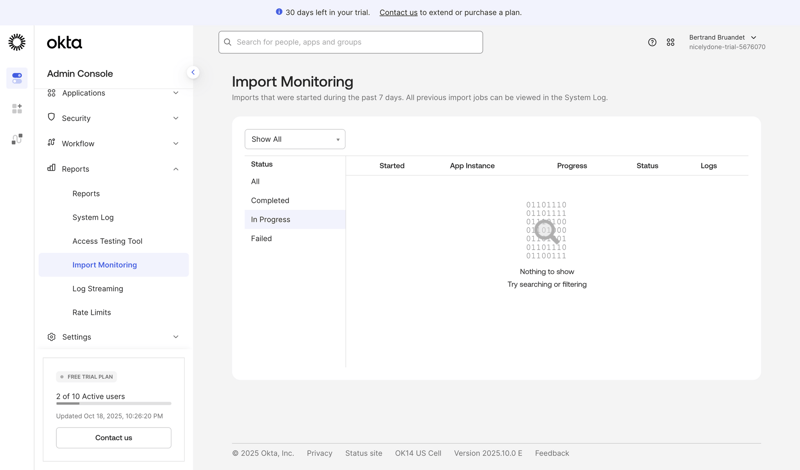This screenshot has width=800, height=470.
Task: Click the OK14 US Cell footer link
Action: pos(418,453)
